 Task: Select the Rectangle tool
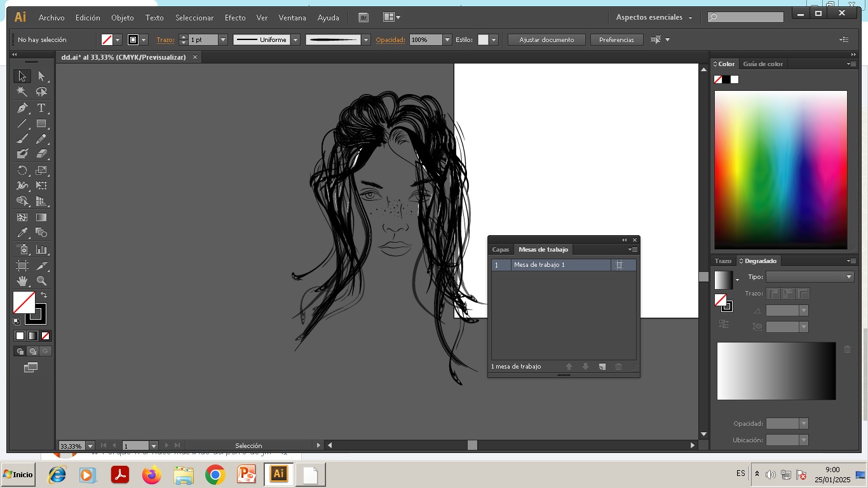tap(41, 123)
